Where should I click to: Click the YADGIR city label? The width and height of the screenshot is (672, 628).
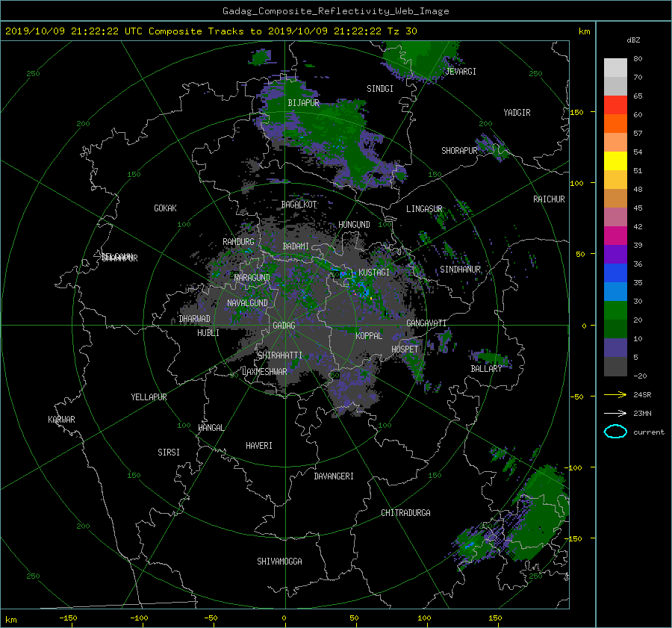(517, 113)
